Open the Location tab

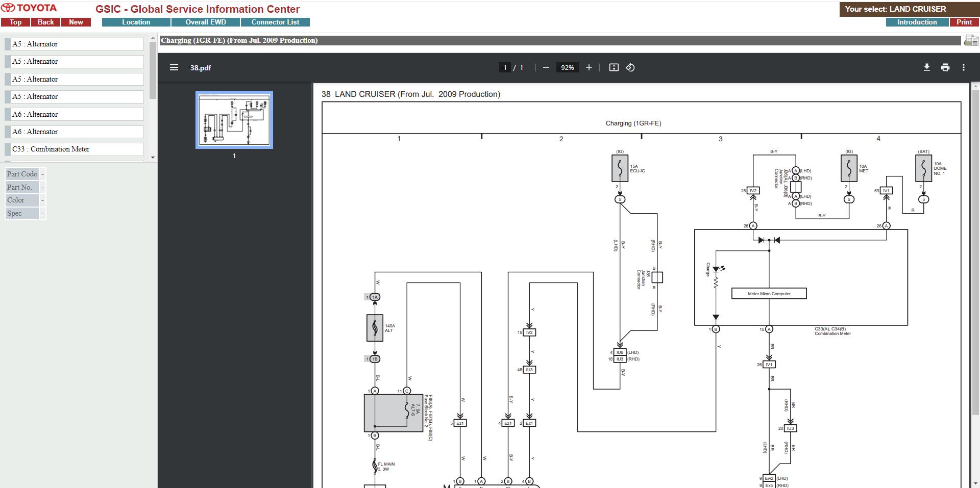coord(136,22)
